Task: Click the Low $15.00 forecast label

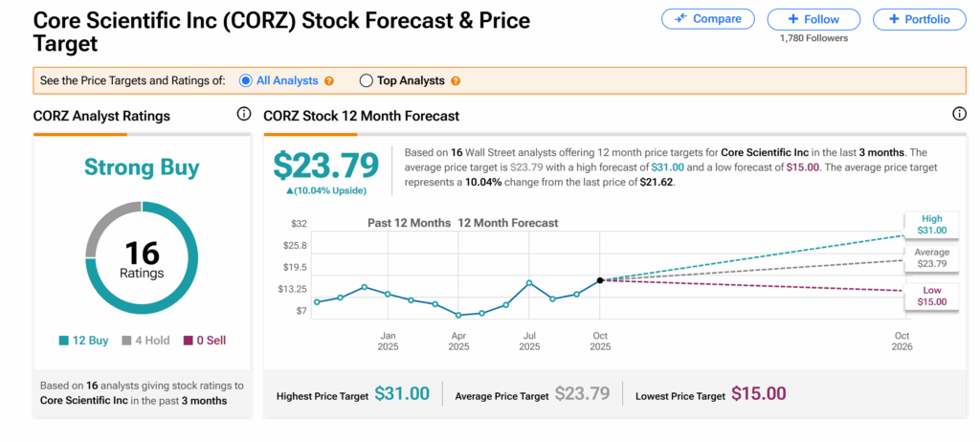Action: [931, 296]
